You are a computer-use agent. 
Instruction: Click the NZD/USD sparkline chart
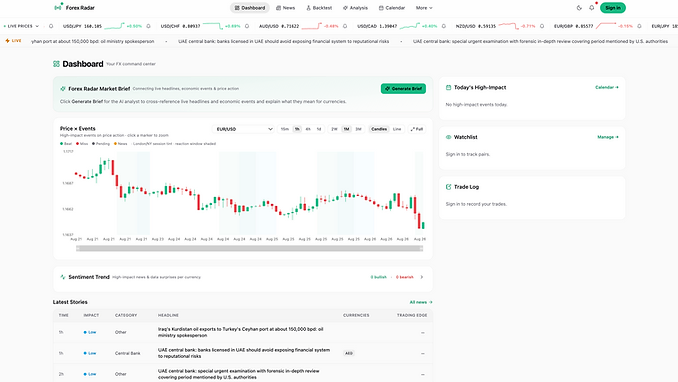click(x=508, y=26)
